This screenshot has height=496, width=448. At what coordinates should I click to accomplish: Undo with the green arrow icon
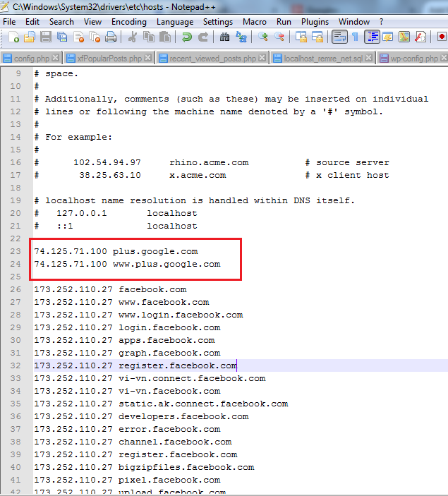[x=187, y=37]
